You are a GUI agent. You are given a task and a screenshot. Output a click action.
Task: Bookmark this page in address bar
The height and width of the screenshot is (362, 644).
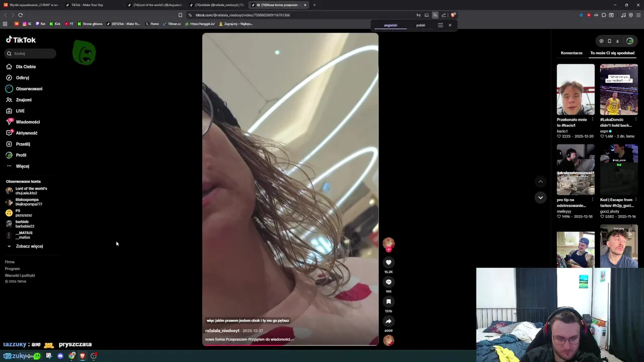coord(180,15)
